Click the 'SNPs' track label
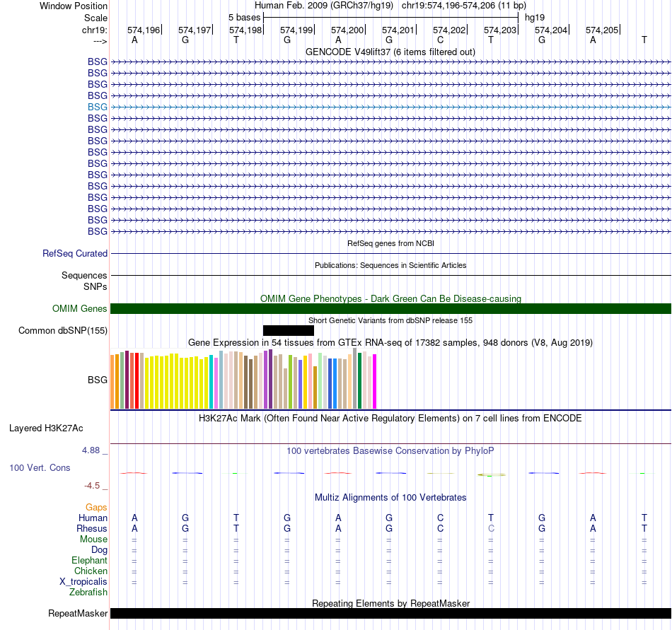 95,286
